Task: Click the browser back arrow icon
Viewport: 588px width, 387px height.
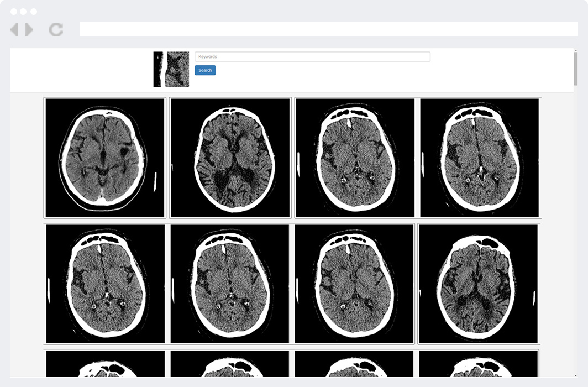Action: (14, 30)
